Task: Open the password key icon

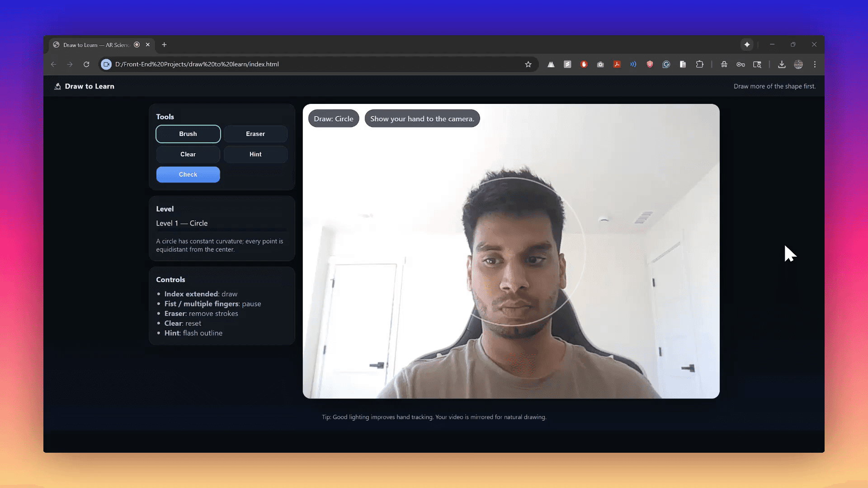Action: (x=741, y=64)
